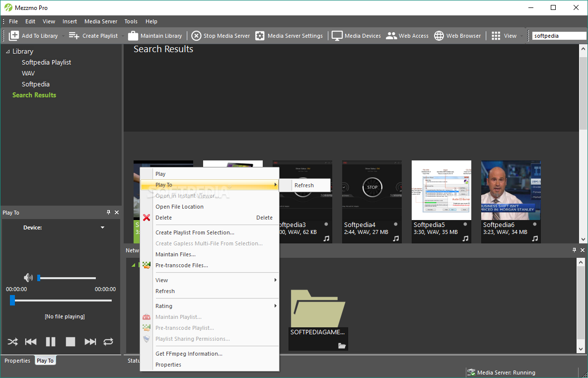Select the WAV item in the library tree

(28, 73)
